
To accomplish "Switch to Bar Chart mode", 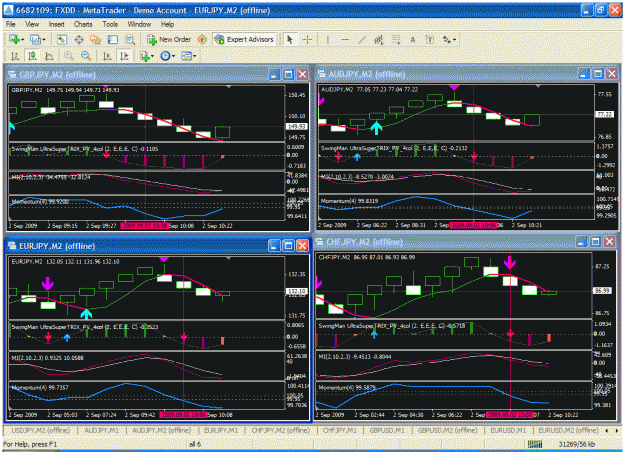I will [x=15, y=56].
